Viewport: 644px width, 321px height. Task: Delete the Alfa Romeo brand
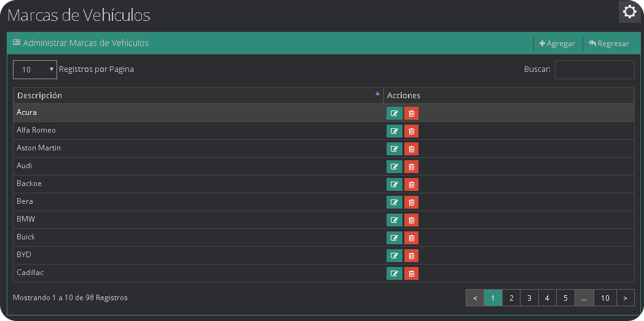coord(411,131)
